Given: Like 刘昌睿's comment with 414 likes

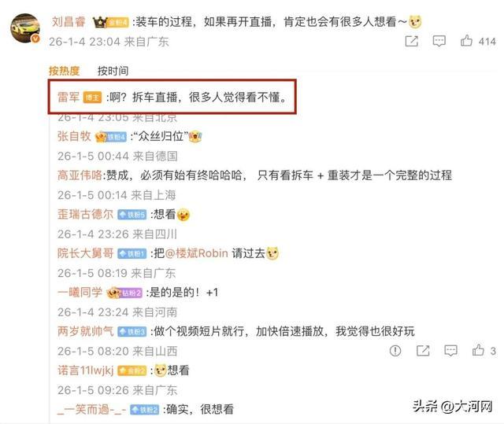Looking at the screenshot, I should (466, 41).
